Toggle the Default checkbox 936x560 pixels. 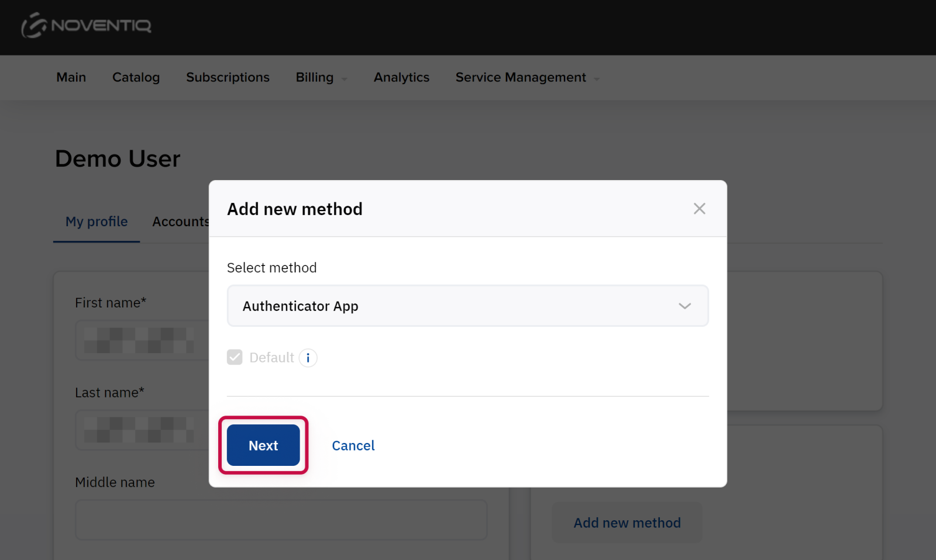[235, 358]
